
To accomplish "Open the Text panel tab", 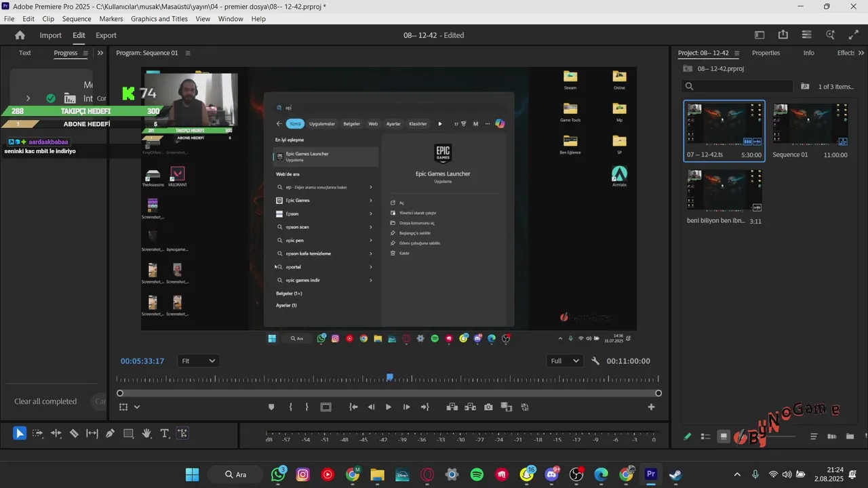I will 25,53.
